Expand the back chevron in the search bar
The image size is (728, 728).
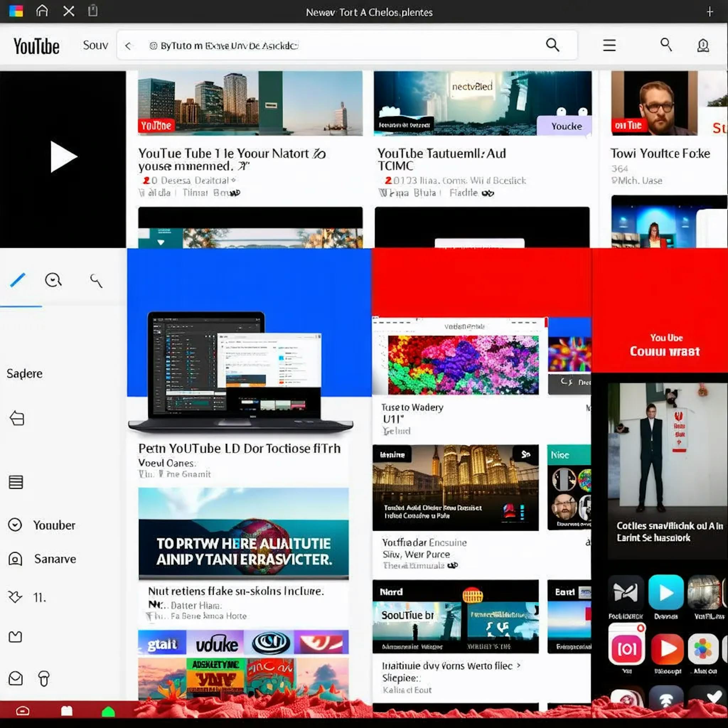click(x=128, y=45)
